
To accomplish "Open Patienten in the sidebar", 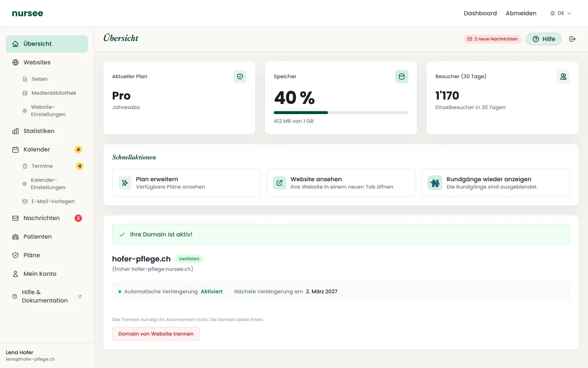I will click(x=47, y=236).
